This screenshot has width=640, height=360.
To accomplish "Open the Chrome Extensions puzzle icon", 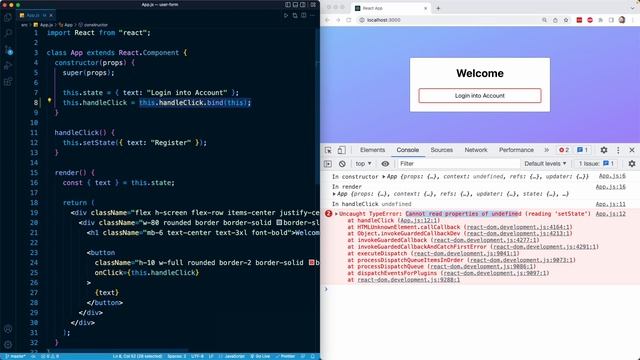I will (x=600, y=20).
